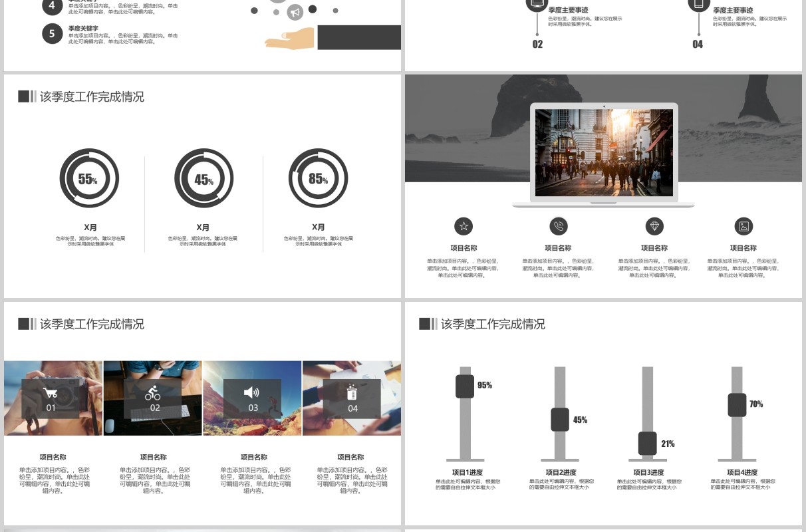Image resolution: width=806 pixels, height=532 pixels.
Task: Click 项目名称 under photo tile 03
Action: [x=254, y=457]
